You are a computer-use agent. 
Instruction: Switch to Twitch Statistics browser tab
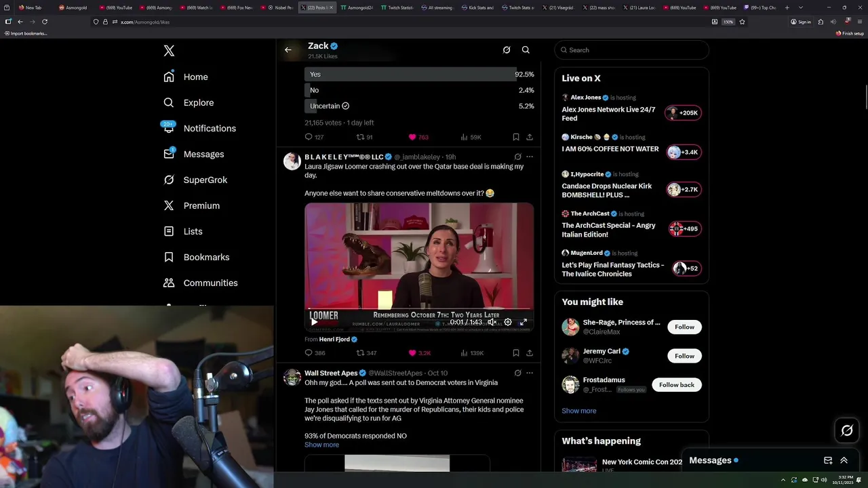click(396, 7)
